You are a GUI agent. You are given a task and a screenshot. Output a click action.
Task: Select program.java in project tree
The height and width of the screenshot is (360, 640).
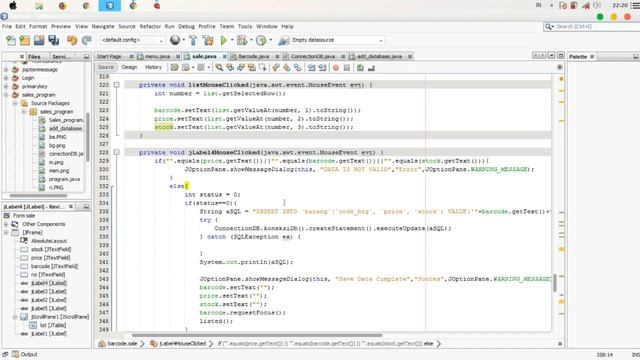(x=64, y=179)
